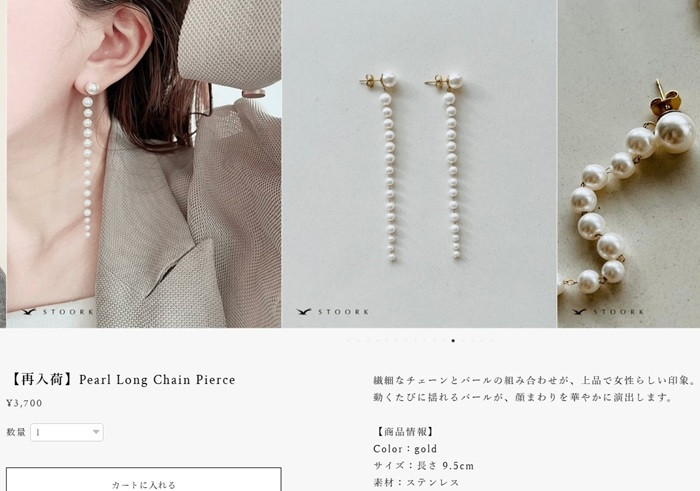
Task: Open the pair of earrings flat-lay photo
Action: coord(419,164)
